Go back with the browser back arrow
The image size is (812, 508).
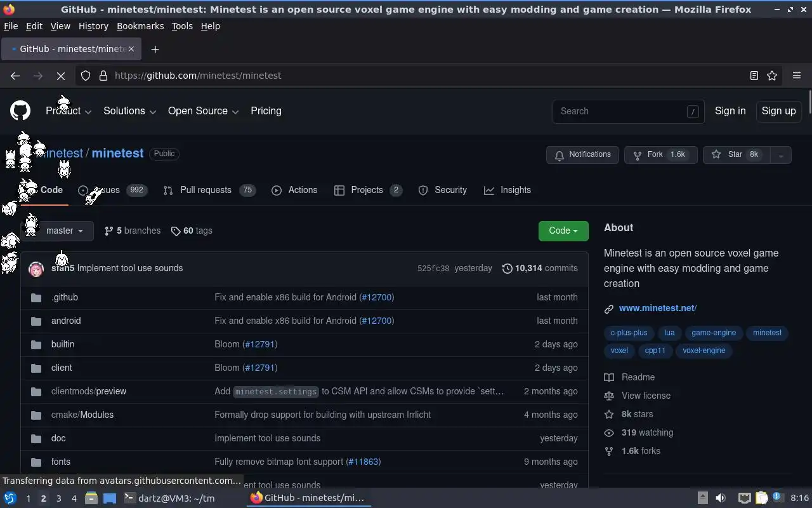15,76
